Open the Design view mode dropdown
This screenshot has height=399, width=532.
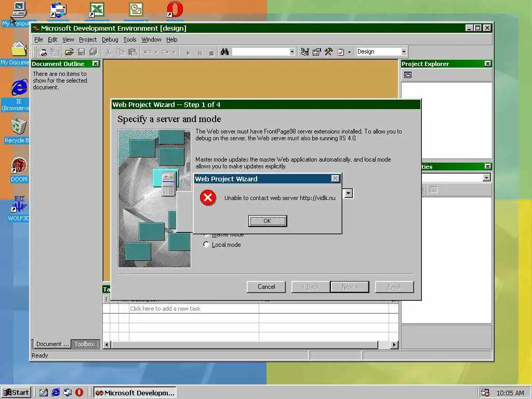[x=404, y=51]
